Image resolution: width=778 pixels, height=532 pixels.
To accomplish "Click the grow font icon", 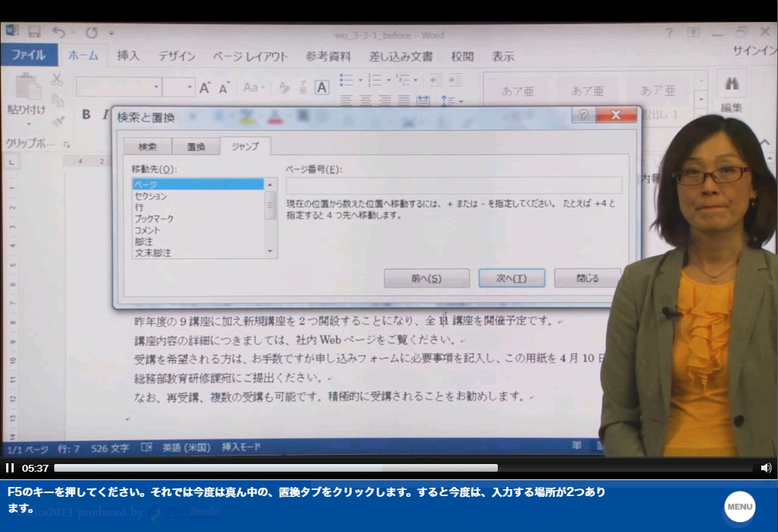I will (205, 88).
